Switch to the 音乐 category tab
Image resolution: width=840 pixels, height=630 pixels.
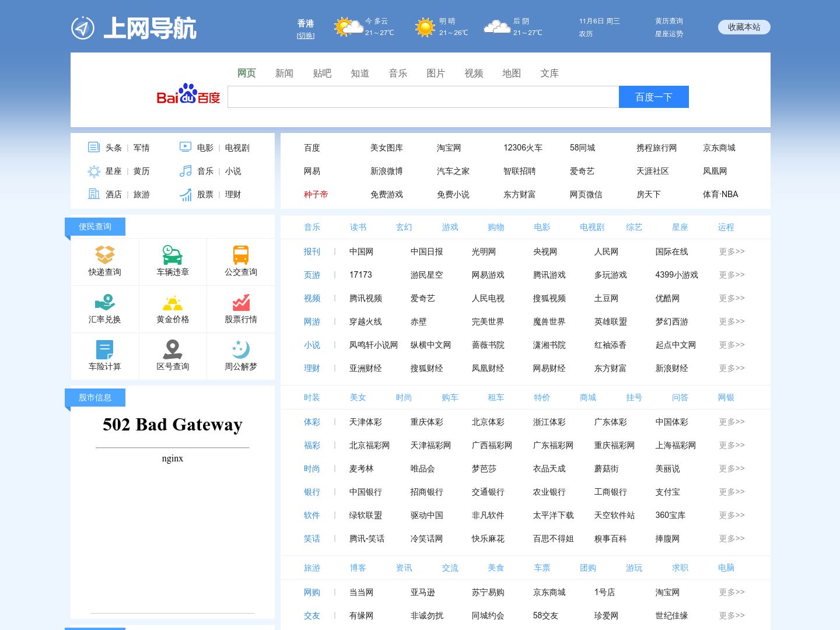312,227
